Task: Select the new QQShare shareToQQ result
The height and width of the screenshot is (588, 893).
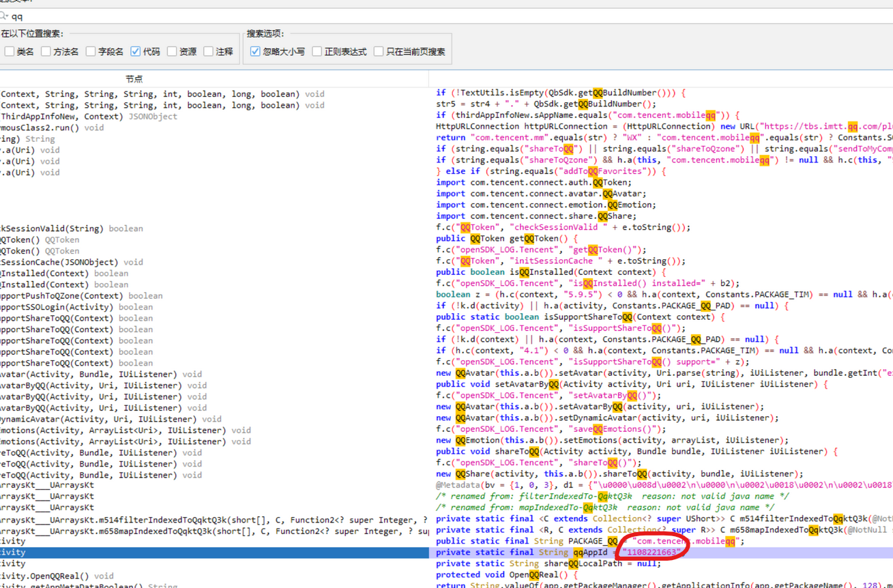Action: point(619,474)
